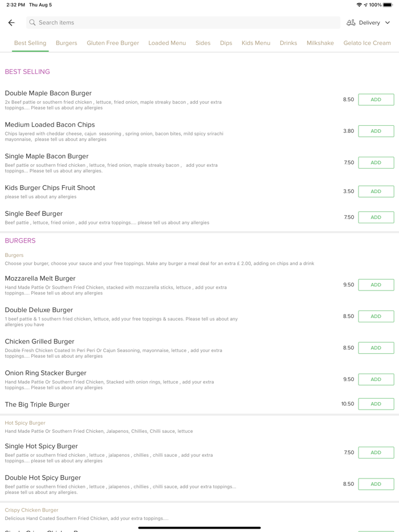Tap the Wi-Fi status icon

359,5
